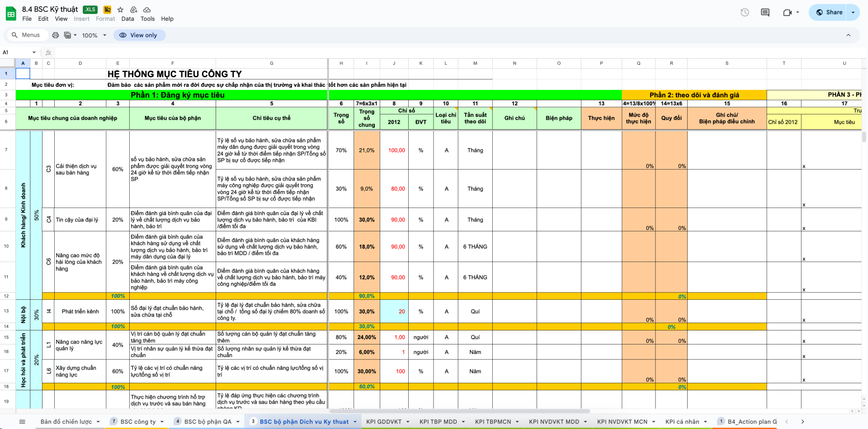Select the Tần suất theo dõi header
The image size is (868, 429).
tap(475, 118)
